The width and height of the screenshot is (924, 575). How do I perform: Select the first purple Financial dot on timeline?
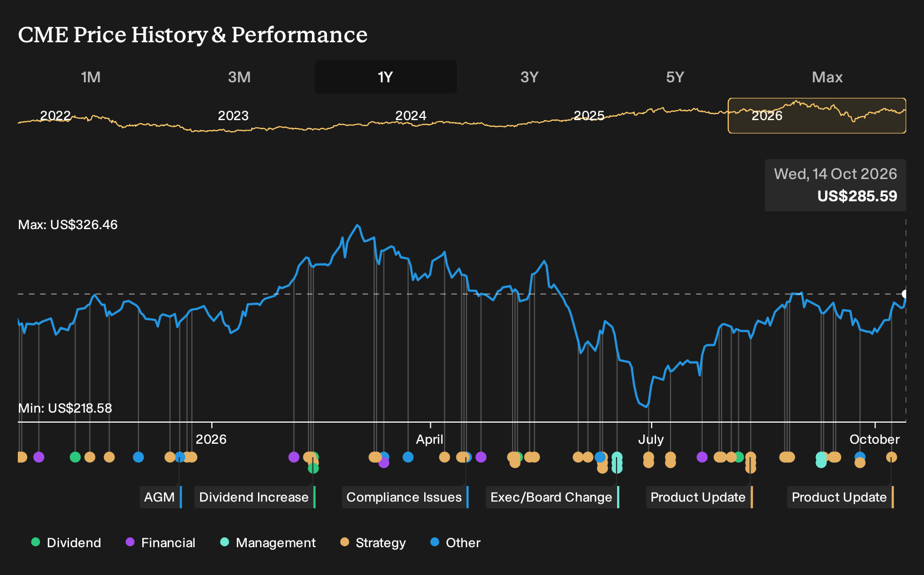point(38,457)
